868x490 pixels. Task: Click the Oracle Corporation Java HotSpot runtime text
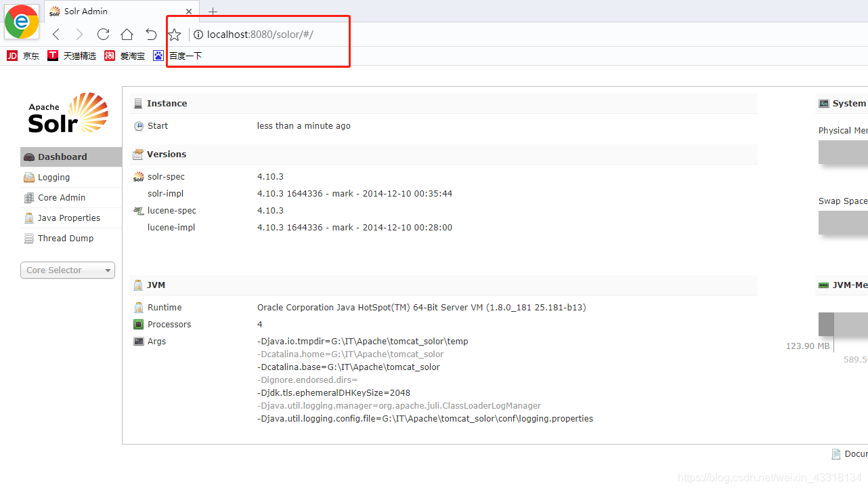[x=422, y=308]
